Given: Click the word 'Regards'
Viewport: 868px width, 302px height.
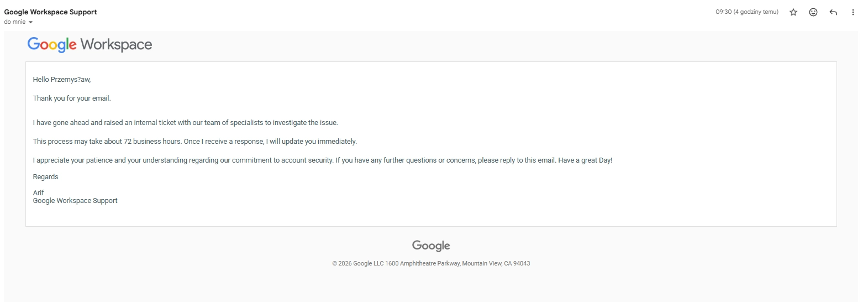Looking at the screenshot, I should (45, 177).
